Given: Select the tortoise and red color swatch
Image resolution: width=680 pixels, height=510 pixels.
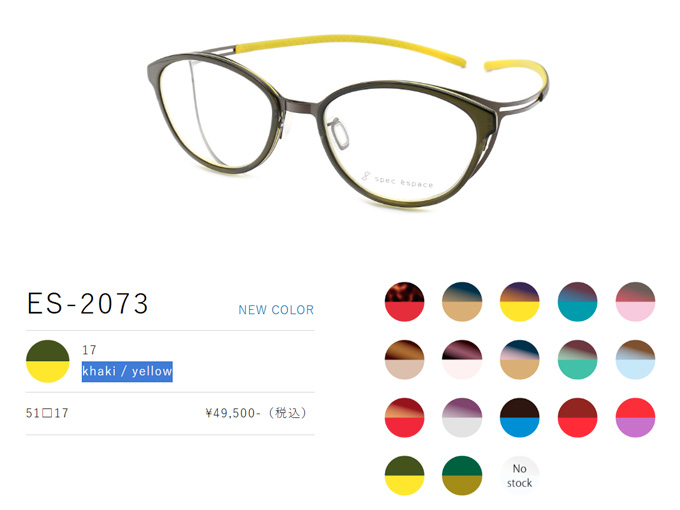Looking at the screenshot, I should [404, 302].
